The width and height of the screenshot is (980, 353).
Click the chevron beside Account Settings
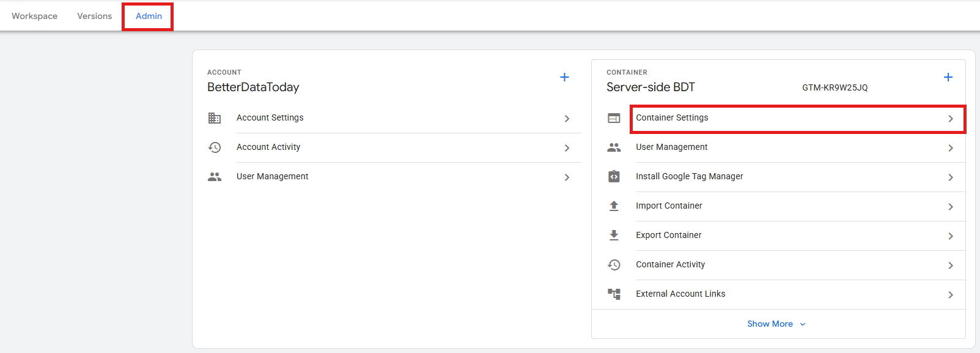point(567,119)
